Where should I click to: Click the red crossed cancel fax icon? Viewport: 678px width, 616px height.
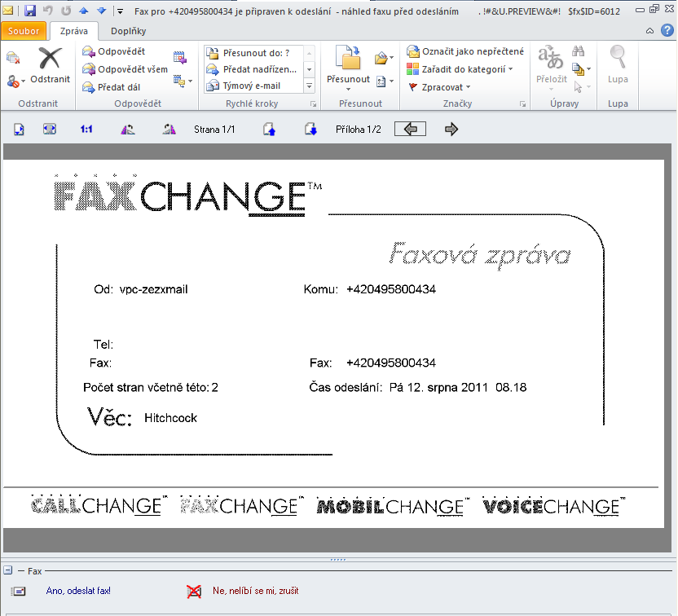tap(194, 592)
